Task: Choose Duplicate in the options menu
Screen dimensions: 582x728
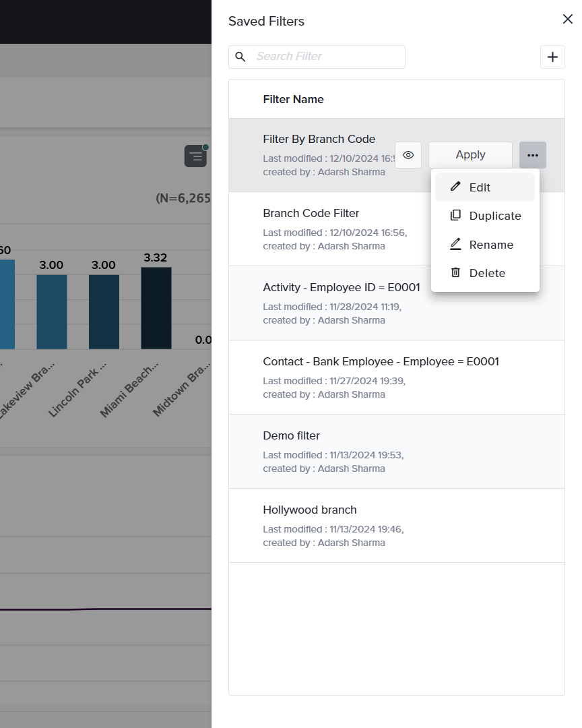Action: click(494, 216)
